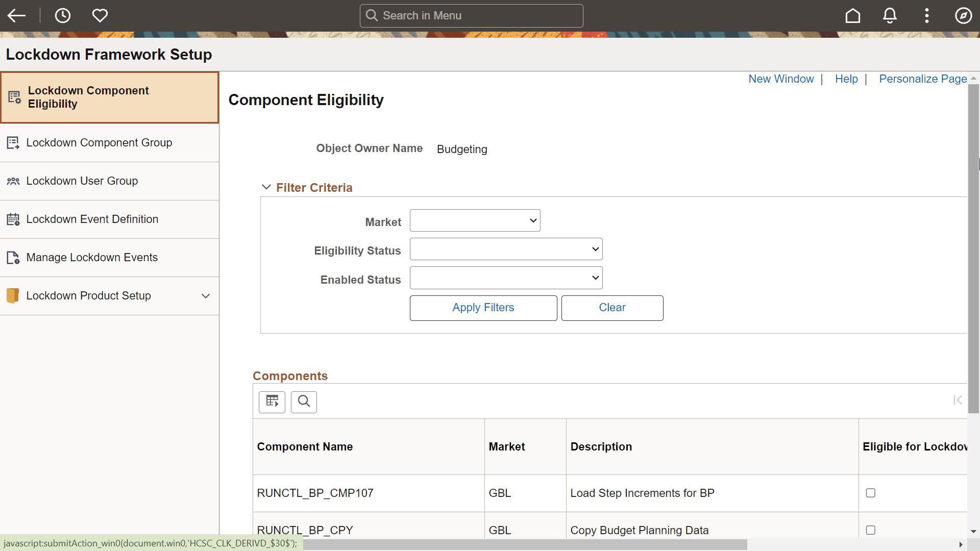Expand the Lockdown Product Setup chevron
Screen dimensions: 980x551
206,296
